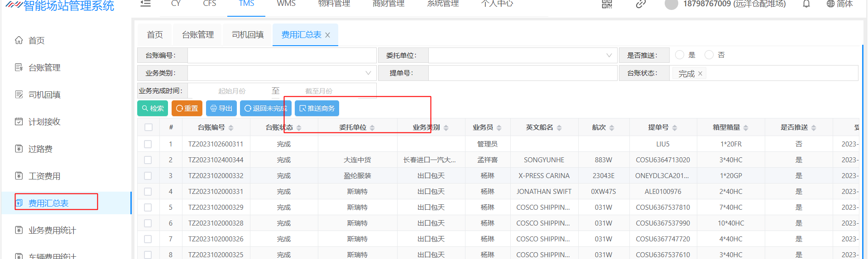Image resolution: width=868 pixels, height=259 pixels.
Task: Select the 是 radio for 是否推送
Action: tap(679, 55)
